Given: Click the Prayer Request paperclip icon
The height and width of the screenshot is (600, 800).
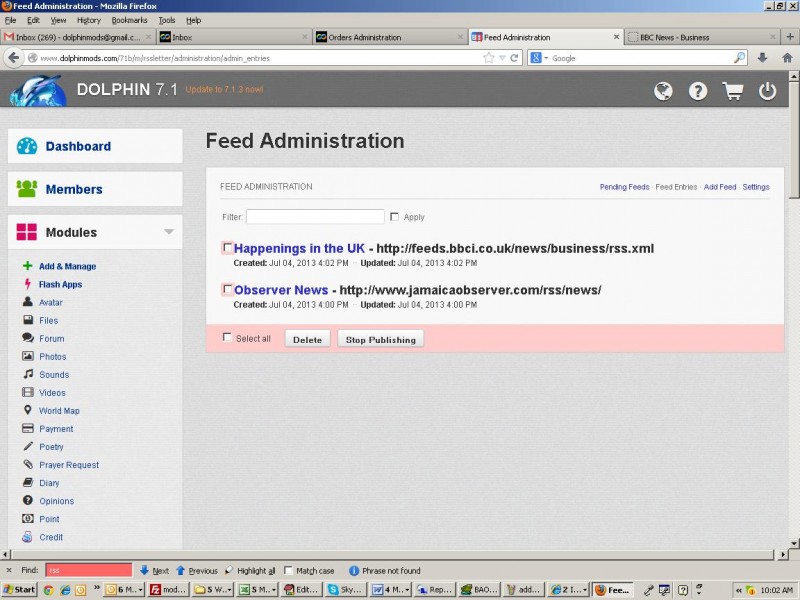Looking at the screenshot, I should [28, 464].
